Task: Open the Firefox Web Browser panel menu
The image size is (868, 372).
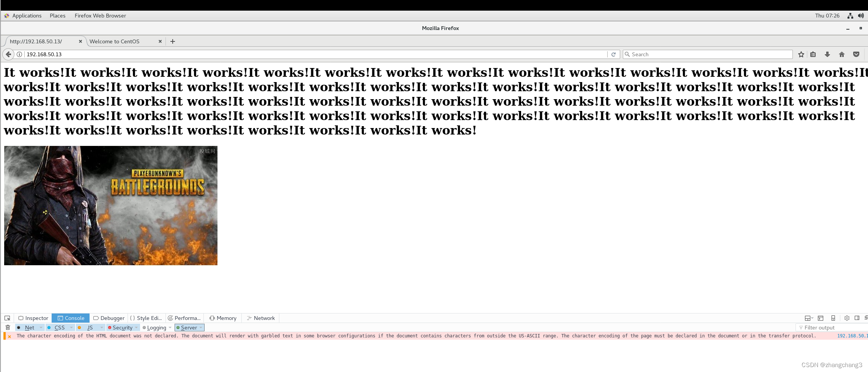Action: pos(100,16)
